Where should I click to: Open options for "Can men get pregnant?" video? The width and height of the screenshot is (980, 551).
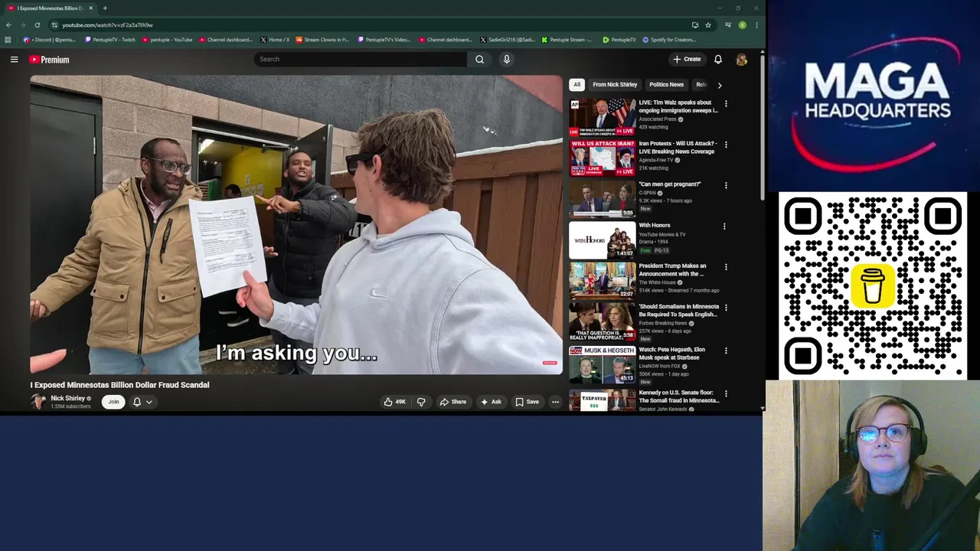(726, 185)
